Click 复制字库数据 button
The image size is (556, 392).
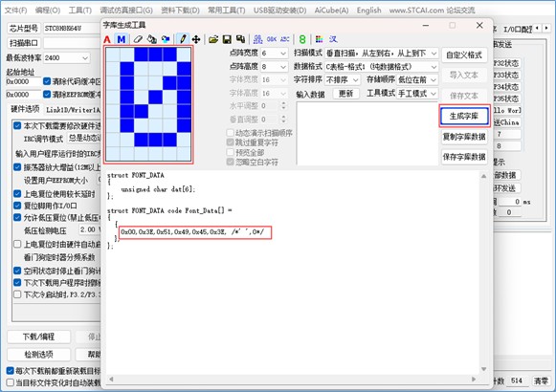[x=464, y=137]
